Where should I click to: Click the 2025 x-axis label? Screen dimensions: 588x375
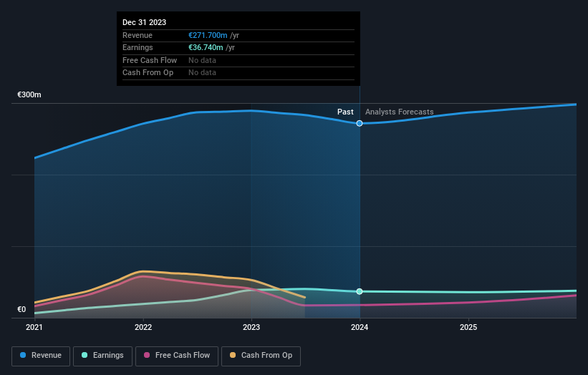tap(468, 328)
